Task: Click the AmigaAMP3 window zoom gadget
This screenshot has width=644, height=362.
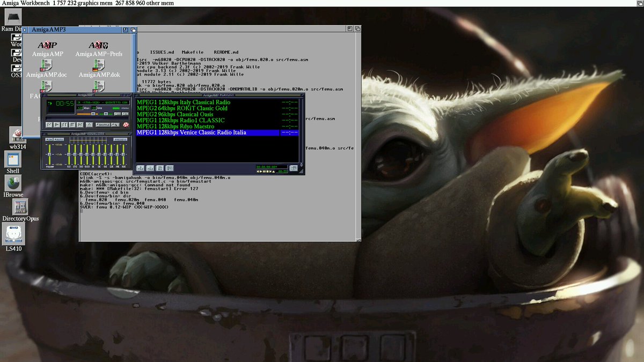Action: (126, 29)
